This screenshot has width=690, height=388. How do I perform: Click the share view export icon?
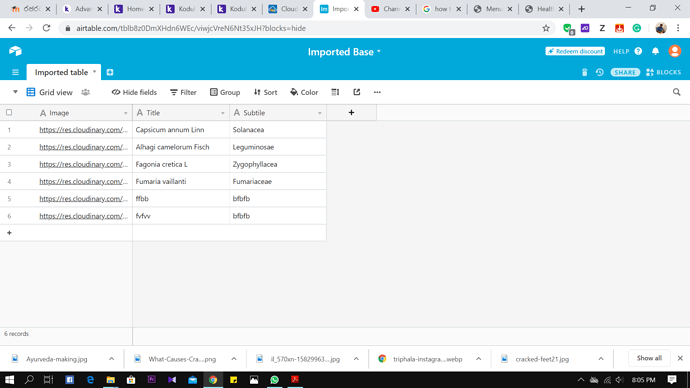[356, 92]
